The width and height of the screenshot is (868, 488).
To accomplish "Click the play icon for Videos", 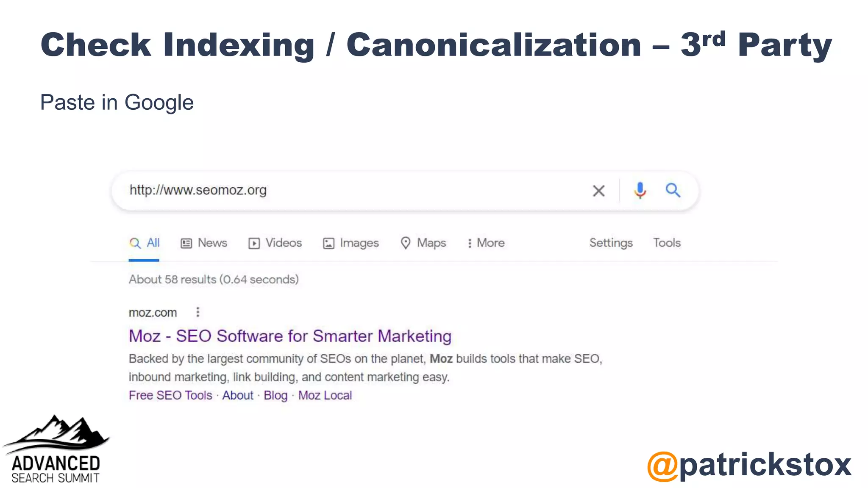I will tap(254, 243).
